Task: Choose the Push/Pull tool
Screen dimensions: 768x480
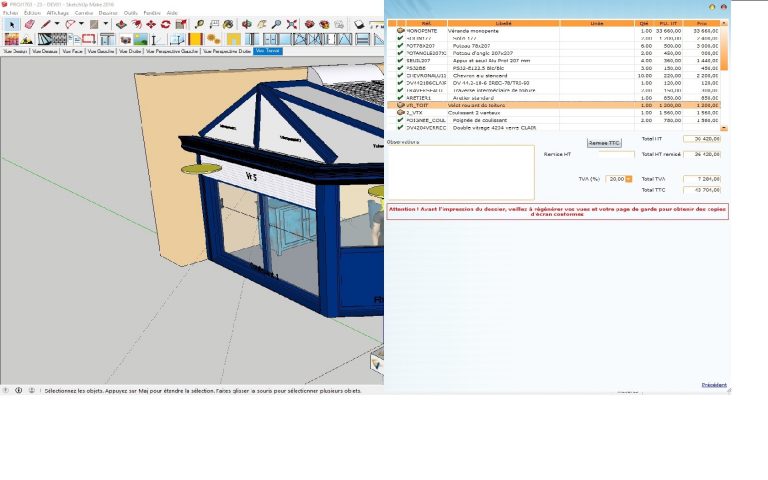Action: coord(121,24)
